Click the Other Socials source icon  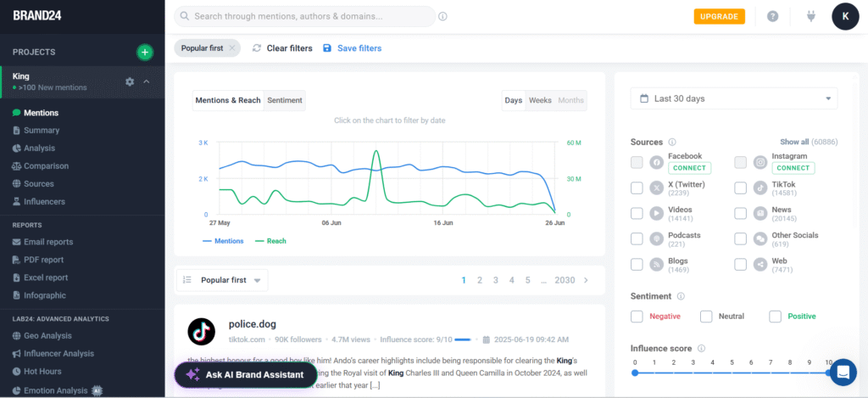760,239
